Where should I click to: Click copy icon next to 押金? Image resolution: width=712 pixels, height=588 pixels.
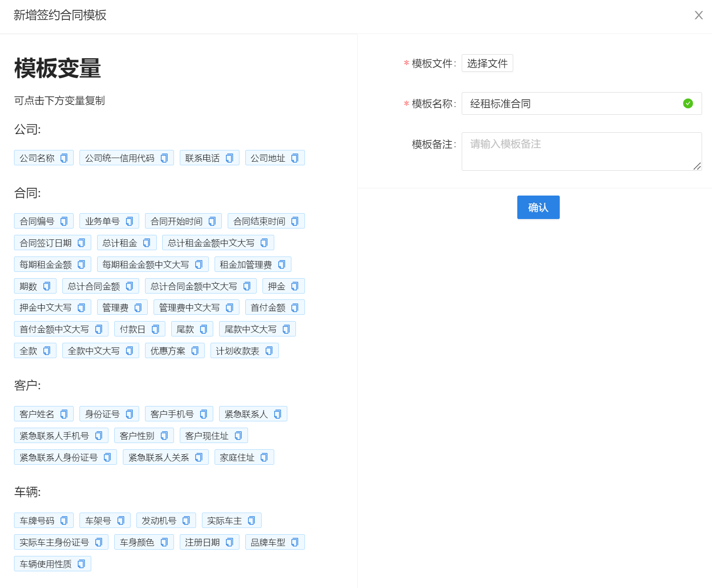[x=295, y=286]
